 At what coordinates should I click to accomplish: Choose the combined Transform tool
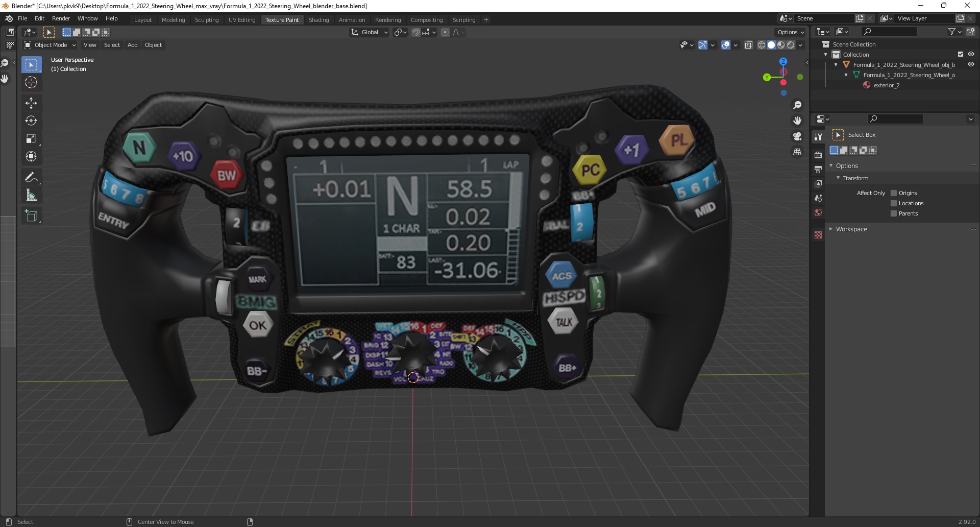[x=31, y=156]
